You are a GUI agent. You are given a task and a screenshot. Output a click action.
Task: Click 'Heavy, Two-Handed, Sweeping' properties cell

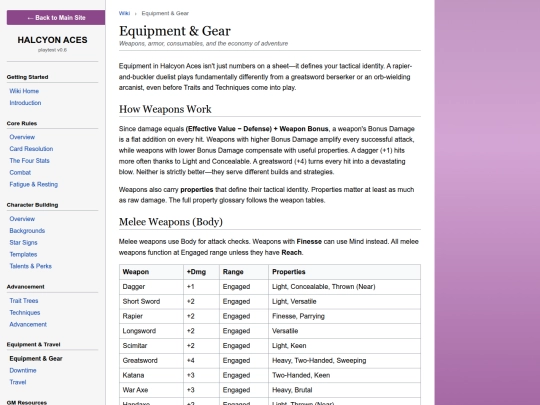click(x=344, y=361)
